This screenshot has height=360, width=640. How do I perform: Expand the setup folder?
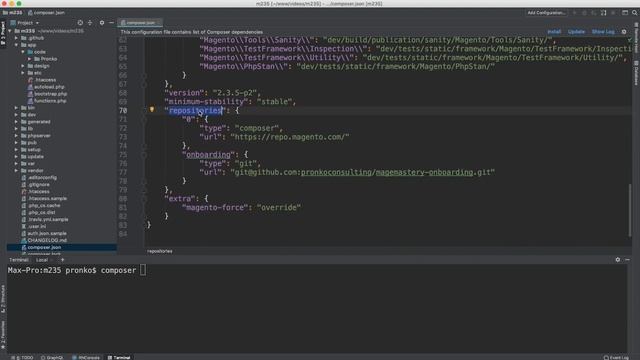pos(16,150)
